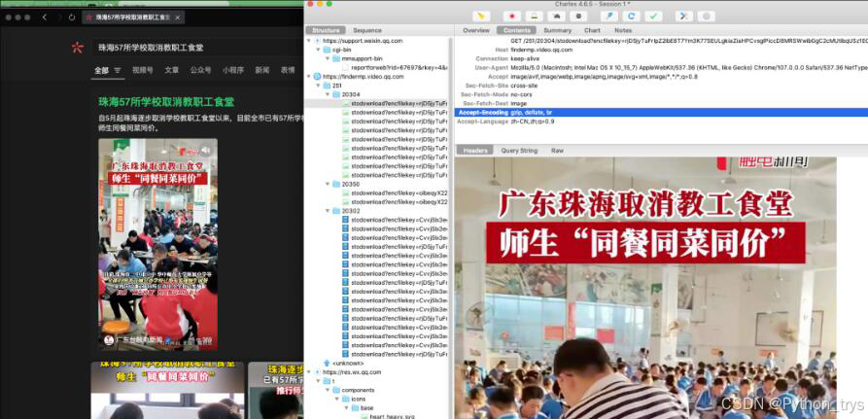
Task: Open the Notes tab
Action: (x=623, y=30)
